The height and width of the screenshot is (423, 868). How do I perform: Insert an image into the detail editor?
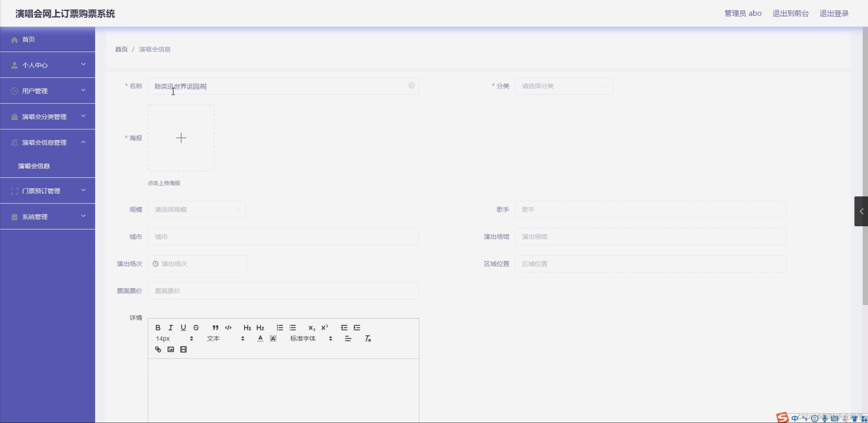pyautogui.click(x=170, y=349)
